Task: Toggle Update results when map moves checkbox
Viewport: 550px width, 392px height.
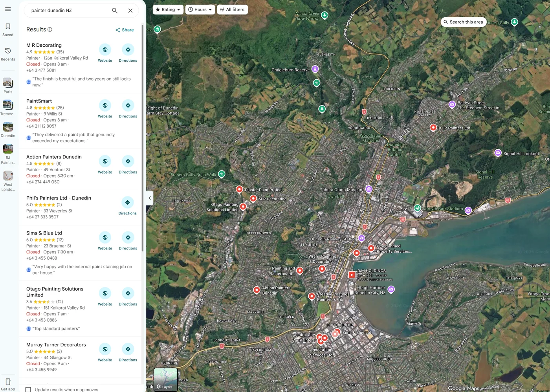Action: point(28,390)
